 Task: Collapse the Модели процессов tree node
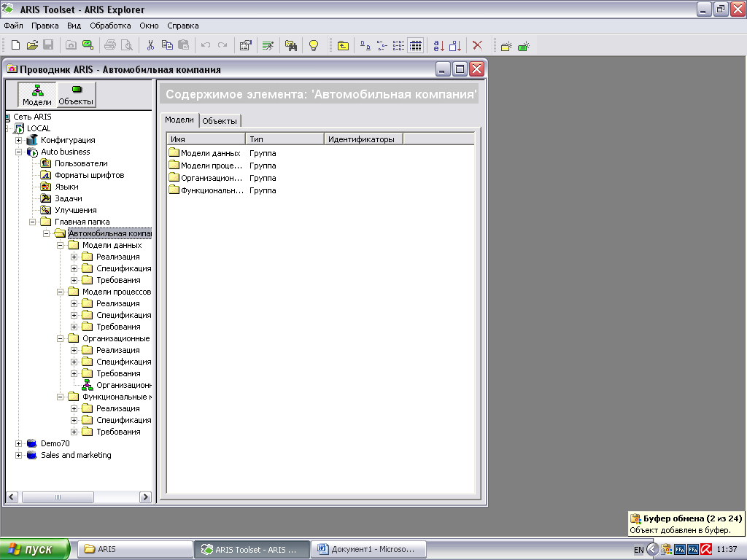[60, 292]
